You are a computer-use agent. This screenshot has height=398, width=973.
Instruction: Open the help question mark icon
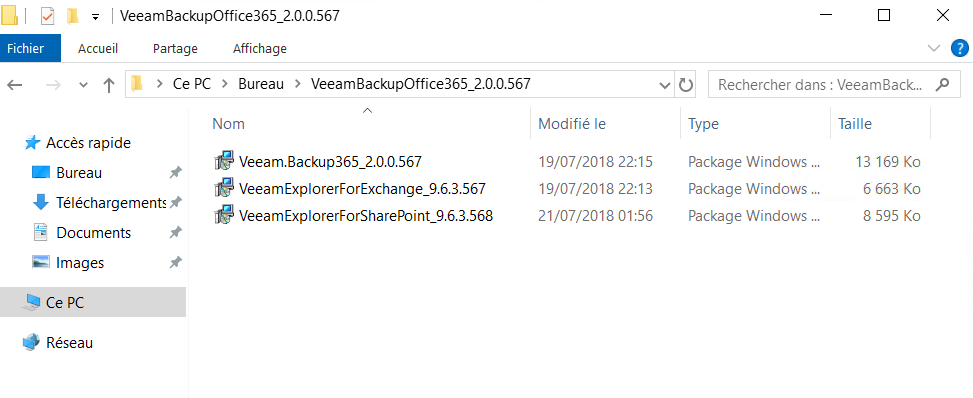click(x=959, y=48)
